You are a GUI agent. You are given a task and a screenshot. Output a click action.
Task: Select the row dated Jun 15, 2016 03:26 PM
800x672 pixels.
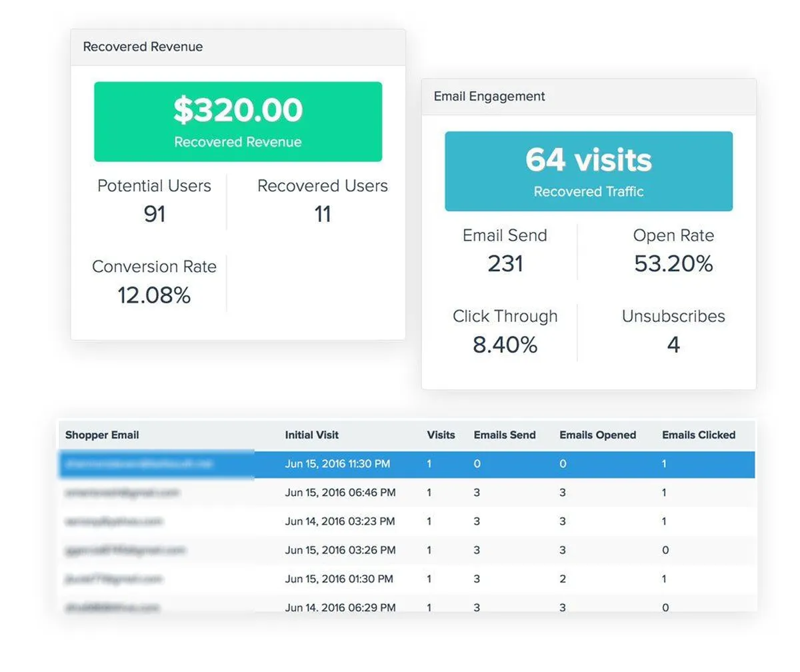pos(407,550)
